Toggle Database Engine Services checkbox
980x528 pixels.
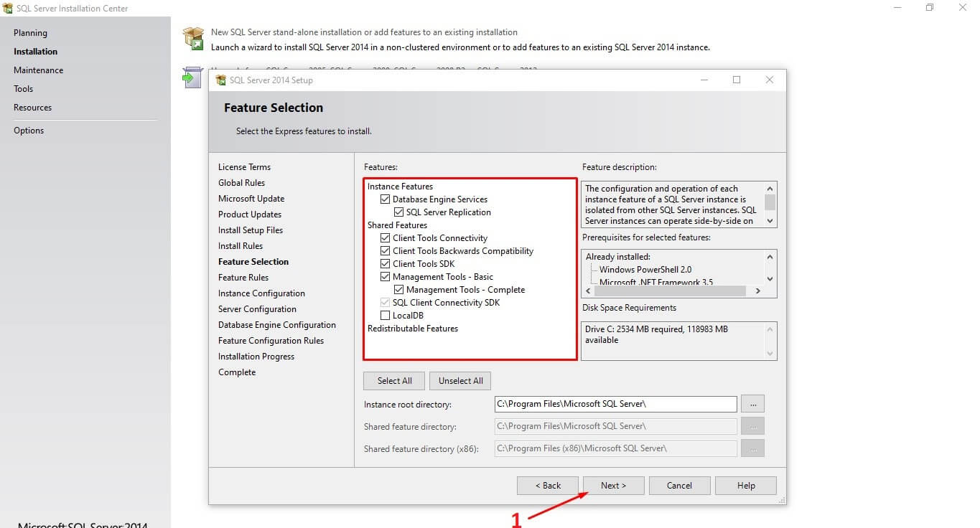point(386,199)
